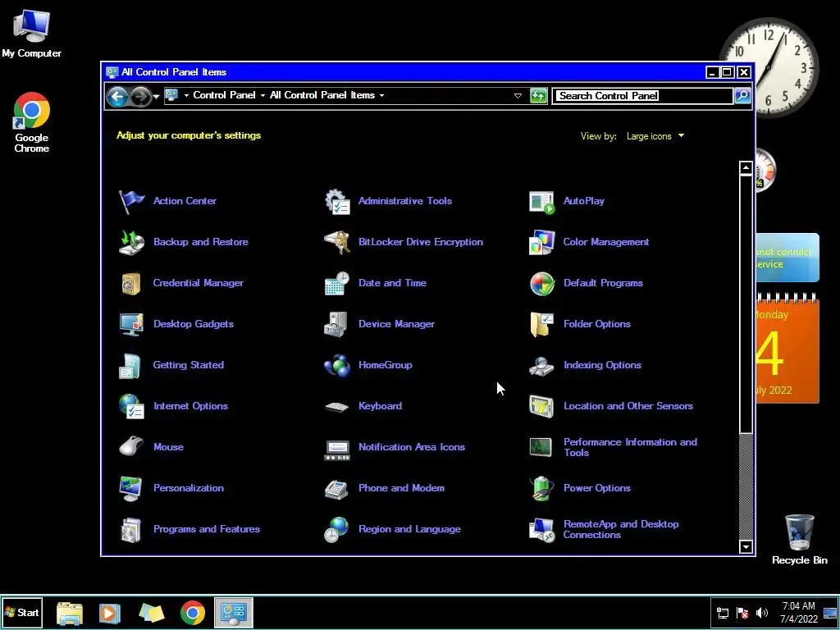Screen dimensions: 840x630
Task: Open the Notification Area Icons icon
Action: coord(337,449)
